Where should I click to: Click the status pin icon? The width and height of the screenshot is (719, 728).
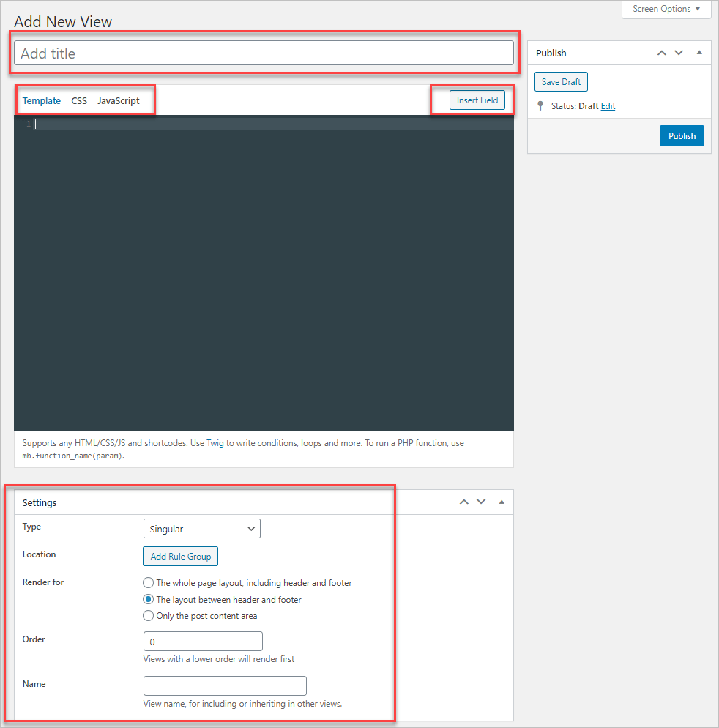(540, 106)
